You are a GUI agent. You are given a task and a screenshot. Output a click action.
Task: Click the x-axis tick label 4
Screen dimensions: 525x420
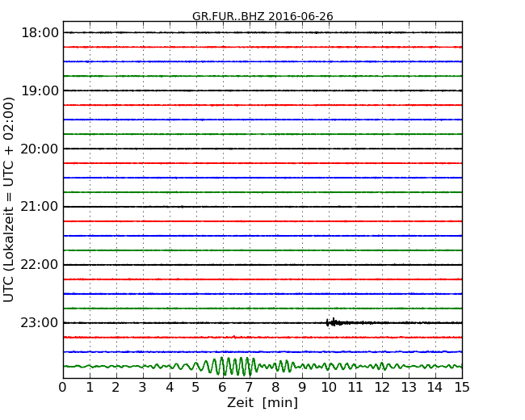coord(170,388)
